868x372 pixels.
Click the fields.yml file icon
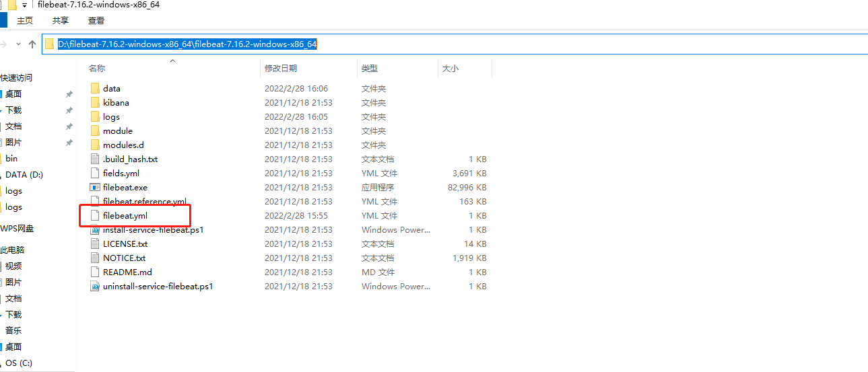94,173
